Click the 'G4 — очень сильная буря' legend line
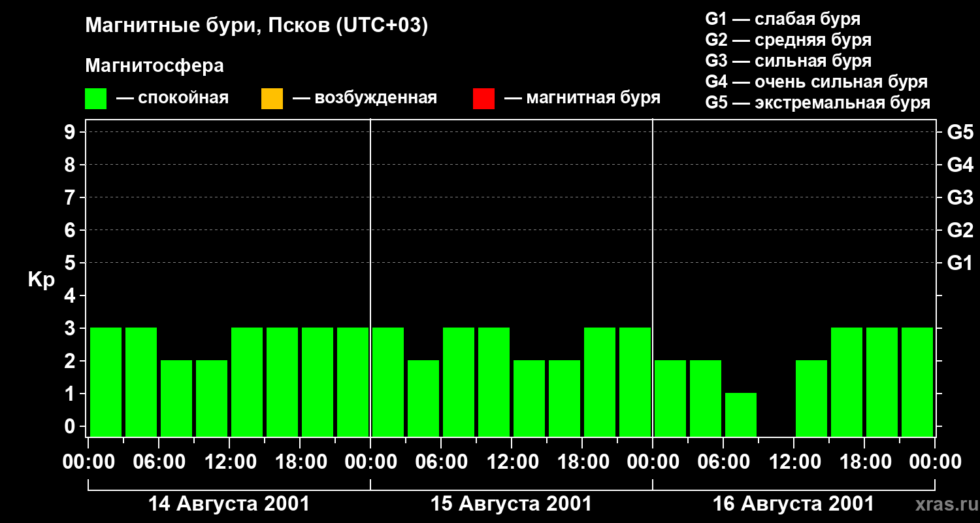The width and height of the screenshot is (980, 523). [x=817, y=82]
